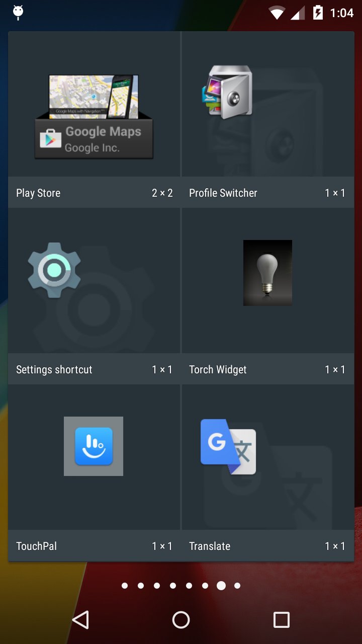
Task: Click the "Profile Switcher" label text
Action: 223,193
